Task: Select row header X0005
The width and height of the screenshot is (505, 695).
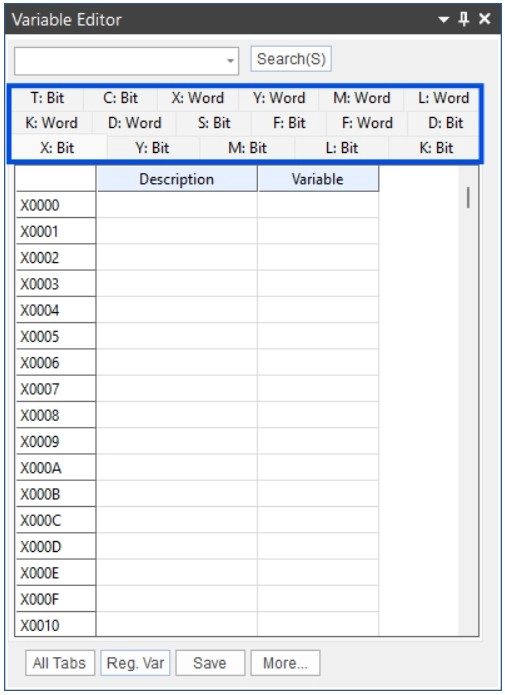Action: coord(56,336)
